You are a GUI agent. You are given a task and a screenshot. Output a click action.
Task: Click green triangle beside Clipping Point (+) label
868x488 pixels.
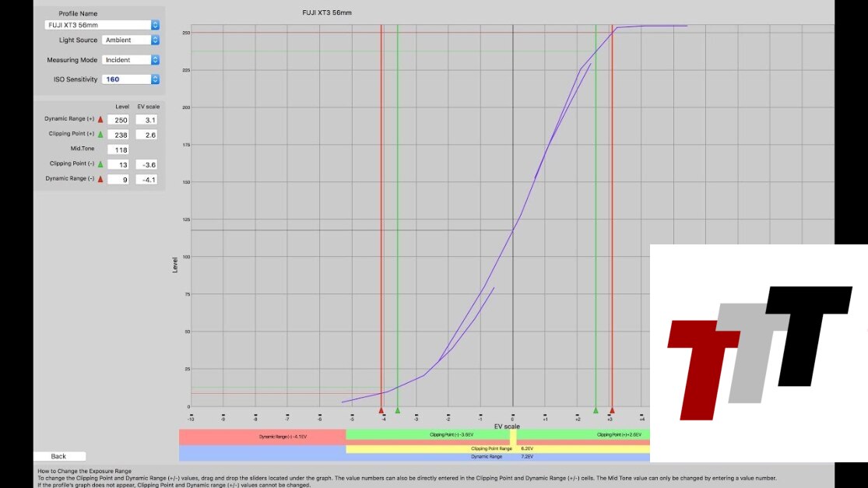(x=100, y=135)
